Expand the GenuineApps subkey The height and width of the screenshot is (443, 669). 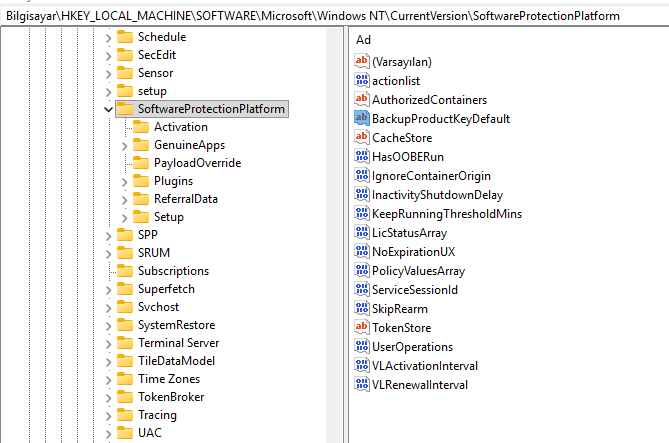[124, 145]
